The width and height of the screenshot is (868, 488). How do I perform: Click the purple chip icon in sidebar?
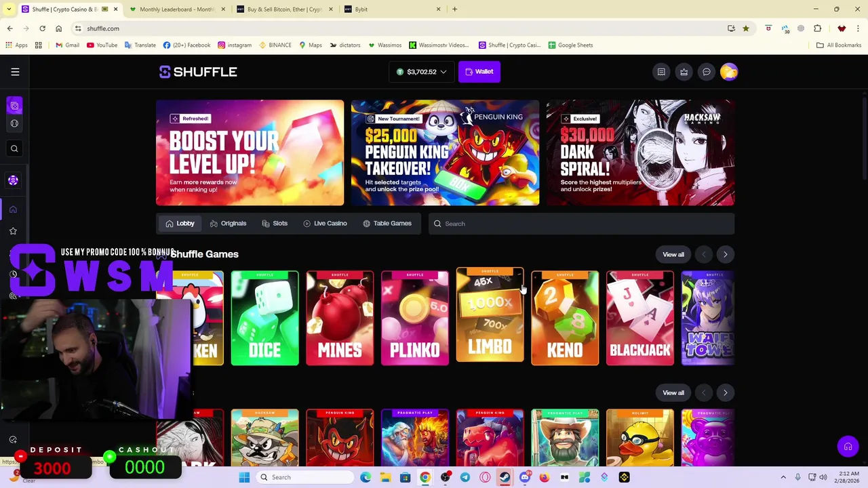(x=13, y=180)
